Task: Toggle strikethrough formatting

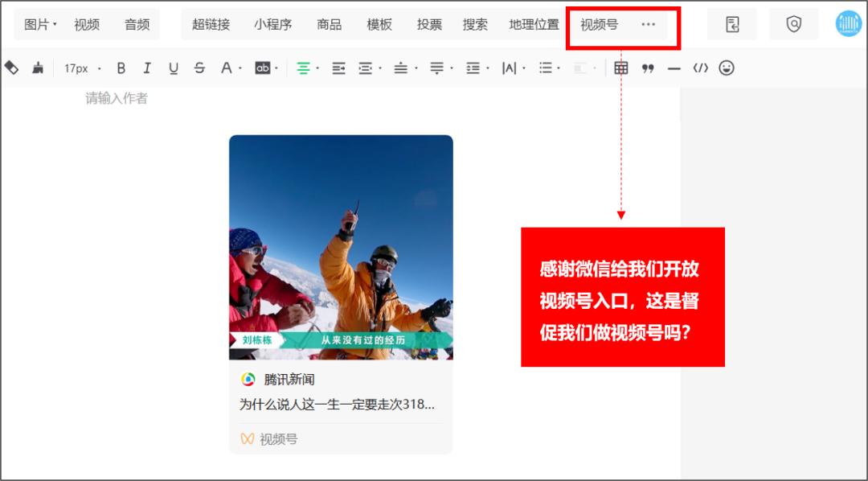Action: point(199,68)
